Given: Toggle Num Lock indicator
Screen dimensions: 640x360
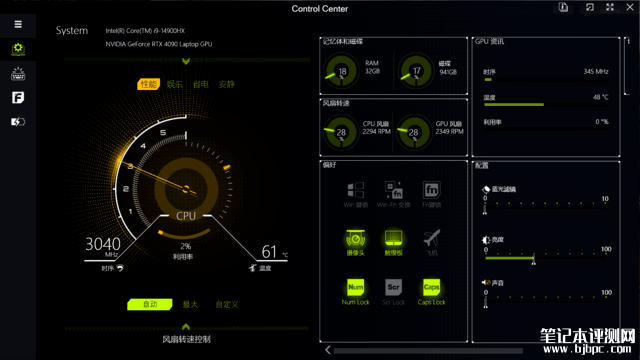Looking at the screenshot, I should [356, 287].
